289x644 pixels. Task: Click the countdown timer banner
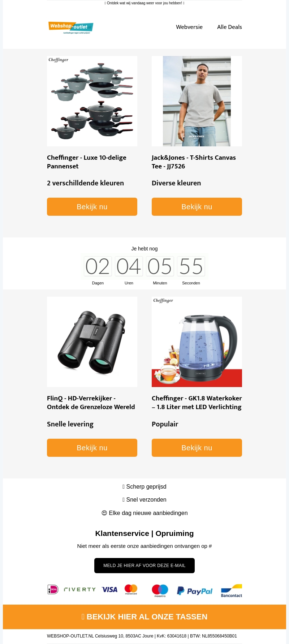pos(144,266)
